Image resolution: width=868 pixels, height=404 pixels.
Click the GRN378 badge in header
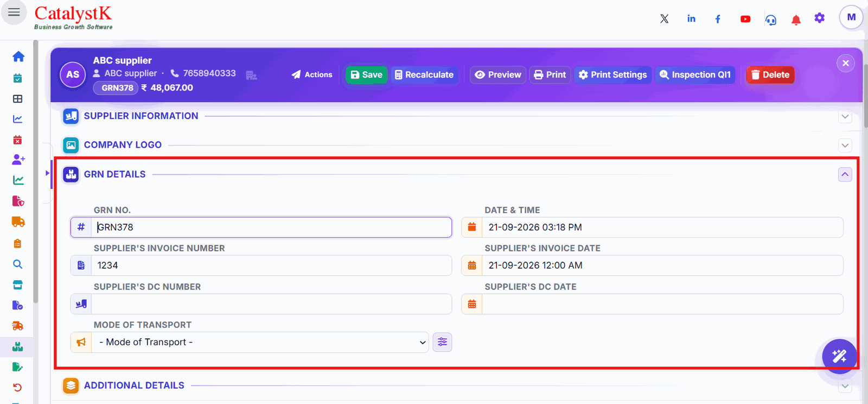[116, 88]
